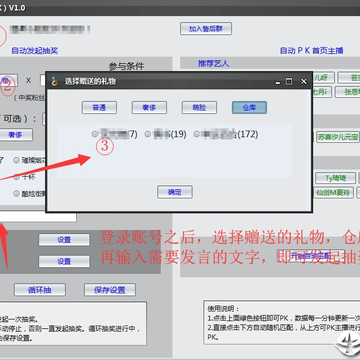Screen dimensions: 360x360
Task: Select the 仓库 warehouse tab
Action: pyautogui.click(x=249, y=108)
